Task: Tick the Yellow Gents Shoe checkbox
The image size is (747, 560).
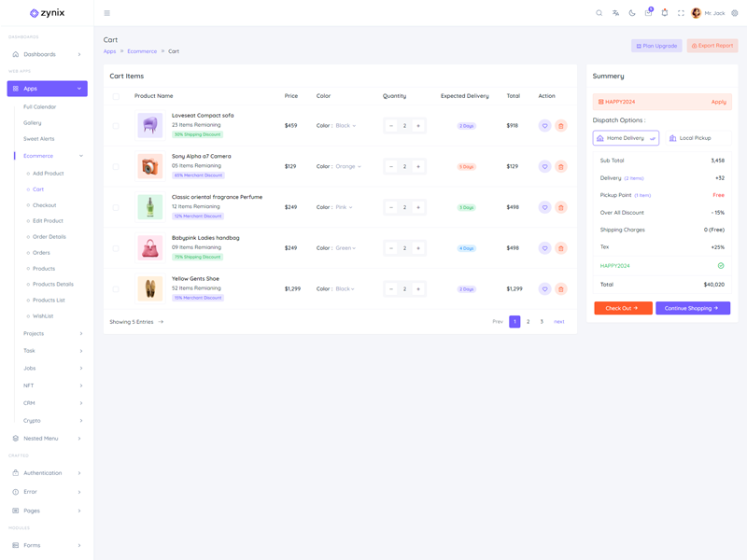Action: 116,289
